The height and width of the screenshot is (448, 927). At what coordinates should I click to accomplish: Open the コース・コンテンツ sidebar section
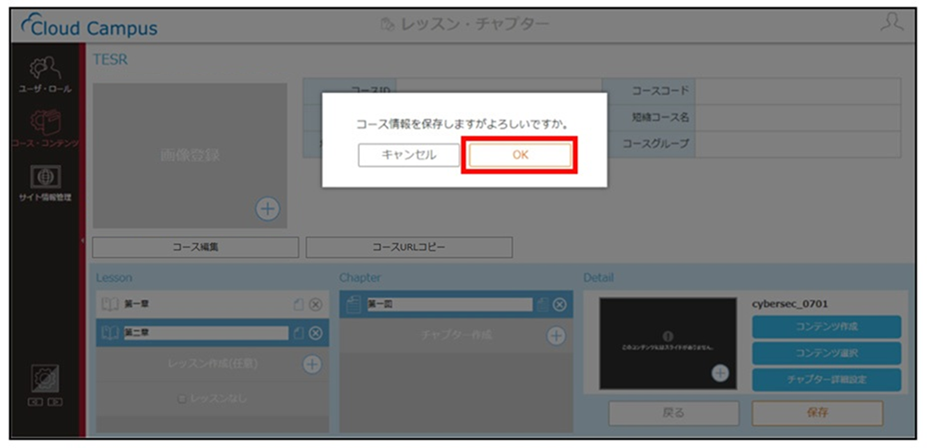(45, 127)
